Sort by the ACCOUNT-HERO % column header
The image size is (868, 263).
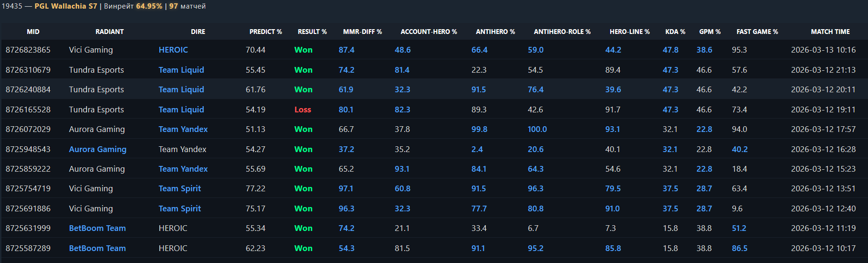(x=429, y=32)
